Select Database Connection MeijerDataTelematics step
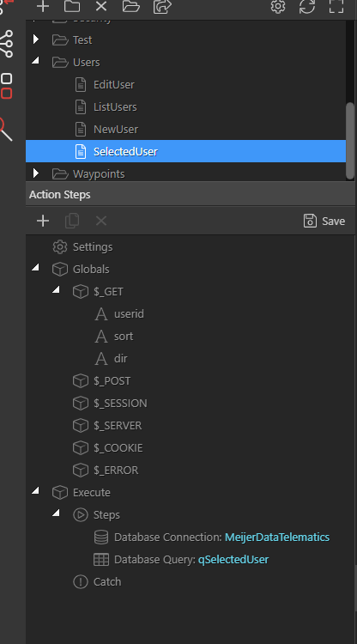357x644 pixels. (x=211, y=538)
